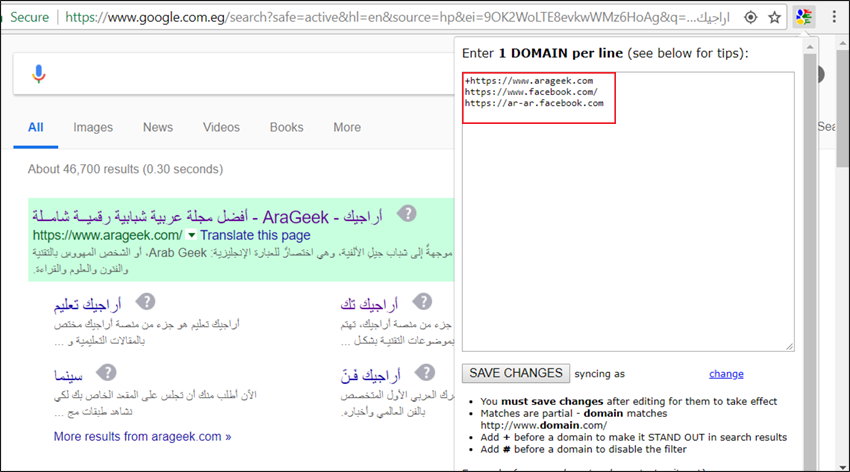Click the 'About 46,700 results' stats text
This screenshot has height=472, width=850.
click(x=125, y=169)
